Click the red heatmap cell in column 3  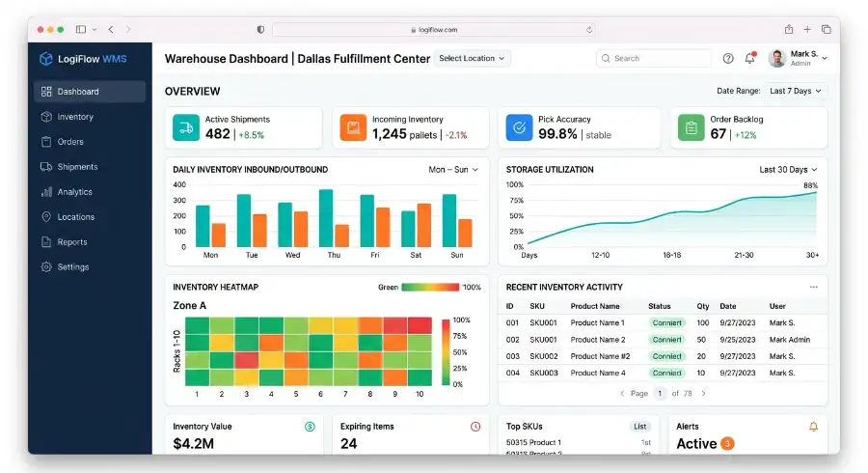coord(246,360)
